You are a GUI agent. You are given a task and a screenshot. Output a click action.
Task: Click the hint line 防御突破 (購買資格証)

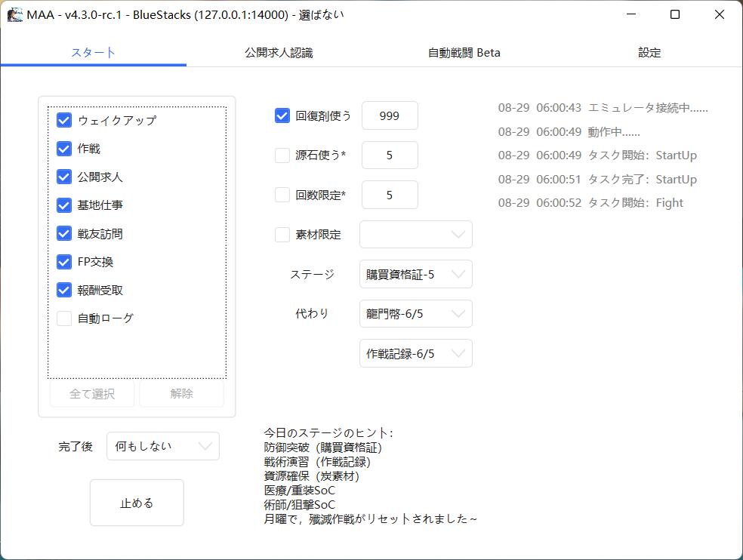coord(322,448)
